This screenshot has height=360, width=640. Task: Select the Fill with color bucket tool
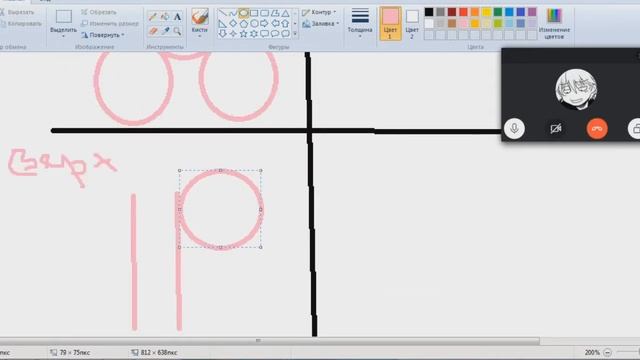pos(165,17)
